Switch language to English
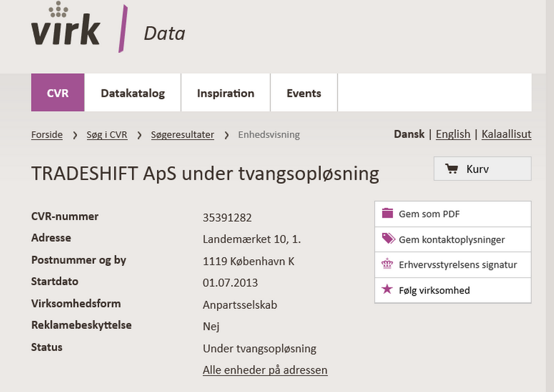The height and width of the screenshot is (392, 554). [x=453, y=134]
